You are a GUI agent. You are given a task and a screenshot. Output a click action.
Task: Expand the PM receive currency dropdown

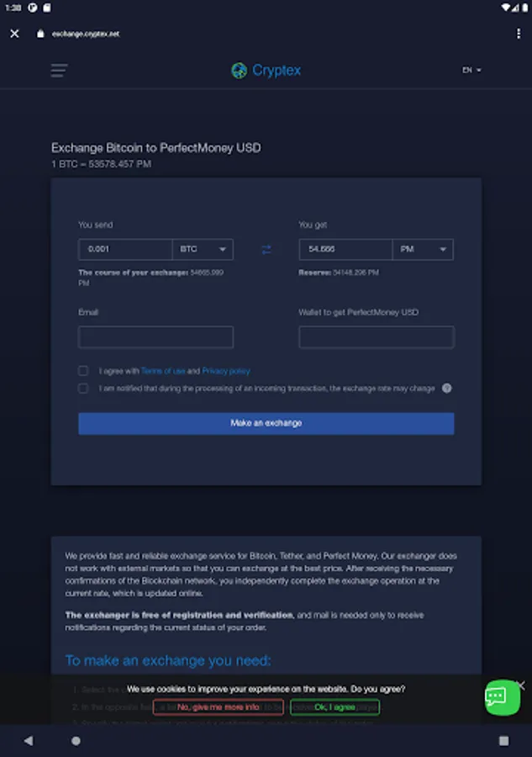(x=423, y=250)
